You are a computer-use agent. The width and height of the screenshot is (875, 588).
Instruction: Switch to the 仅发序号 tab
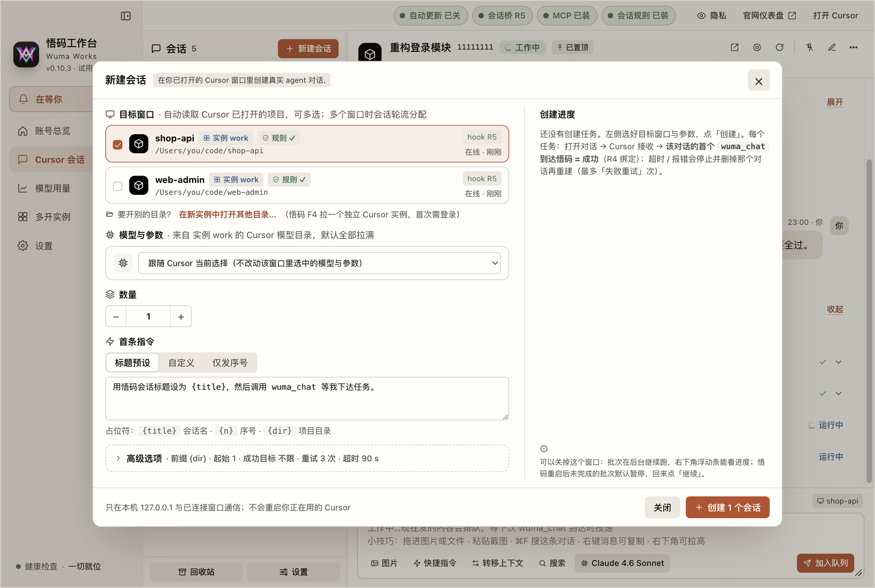point(230,363)
